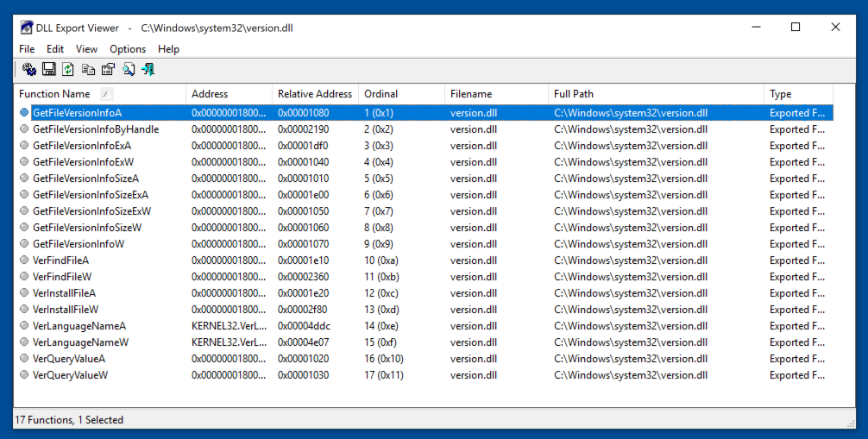
Task: Sort by the Ordinal column header
Action: (381, 94)
